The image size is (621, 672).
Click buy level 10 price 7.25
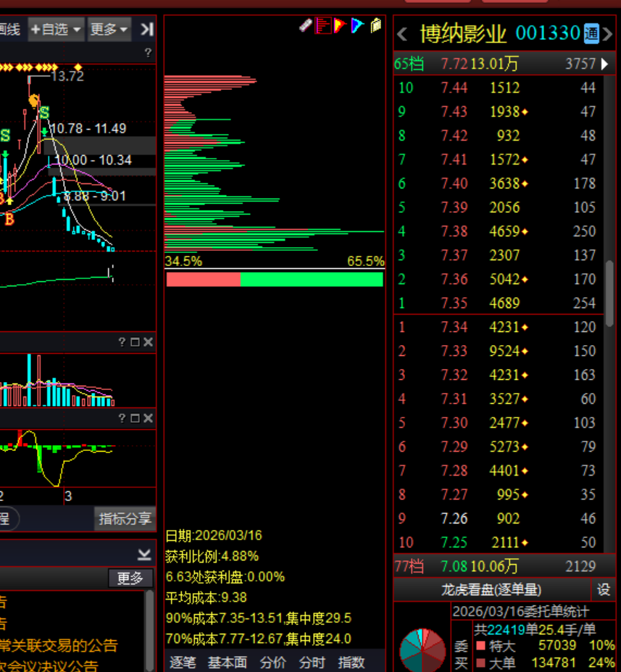click(454, 542)
